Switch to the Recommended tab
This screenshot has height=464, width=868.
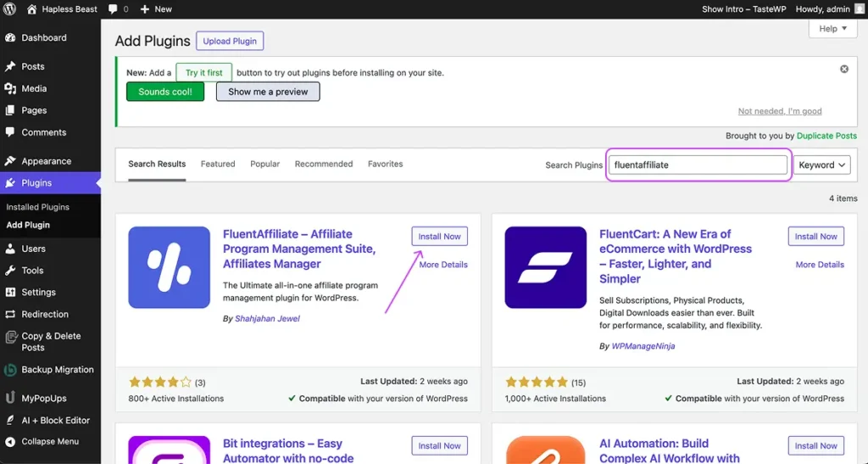(x=324, y=164)
